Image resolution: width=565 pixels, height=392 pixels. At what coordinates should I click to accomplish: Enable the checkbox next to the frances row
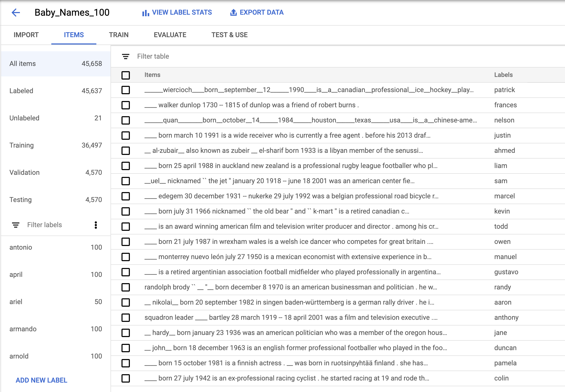coord(126,105)
